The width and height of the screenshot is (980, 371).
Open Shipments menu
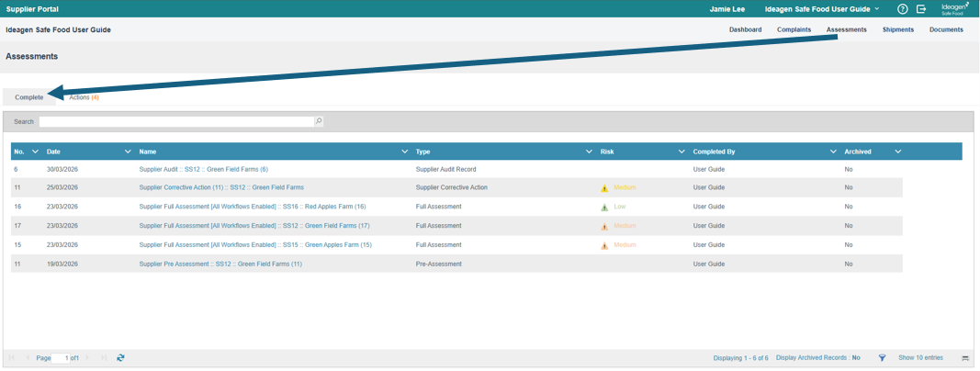tap(898, 29)
